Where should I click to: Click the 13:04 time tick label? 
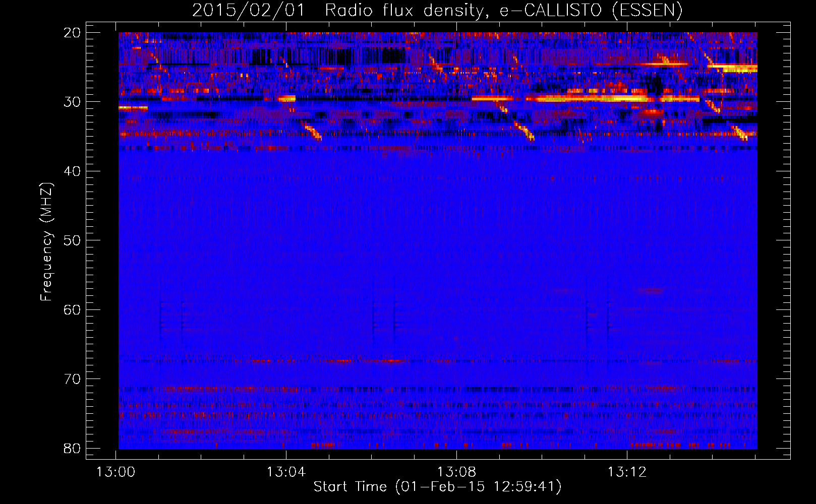pos(286,472)
